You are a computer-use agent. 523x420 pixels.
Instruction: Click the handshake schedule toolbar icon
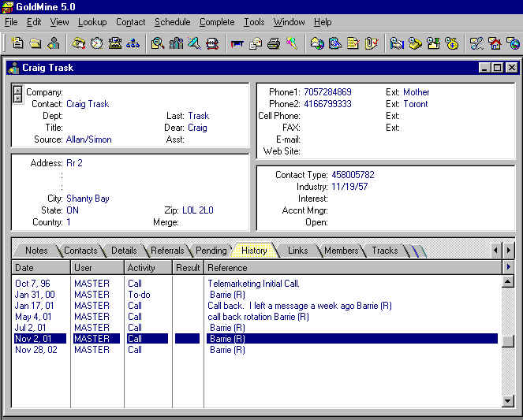pyautogui.click(x=397, y=43)
